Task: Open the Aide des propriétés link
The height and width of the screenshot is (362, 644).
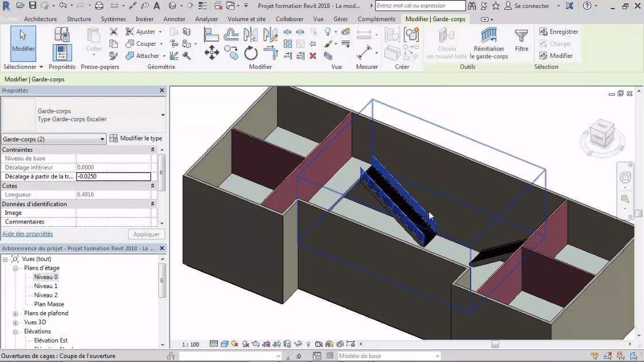Action: [x=27, y=234]
